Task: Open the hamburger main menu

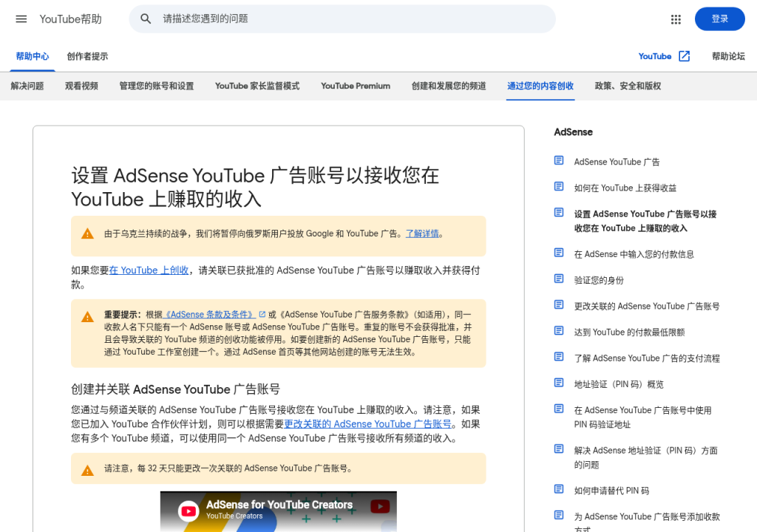Action: pos(21,18)
